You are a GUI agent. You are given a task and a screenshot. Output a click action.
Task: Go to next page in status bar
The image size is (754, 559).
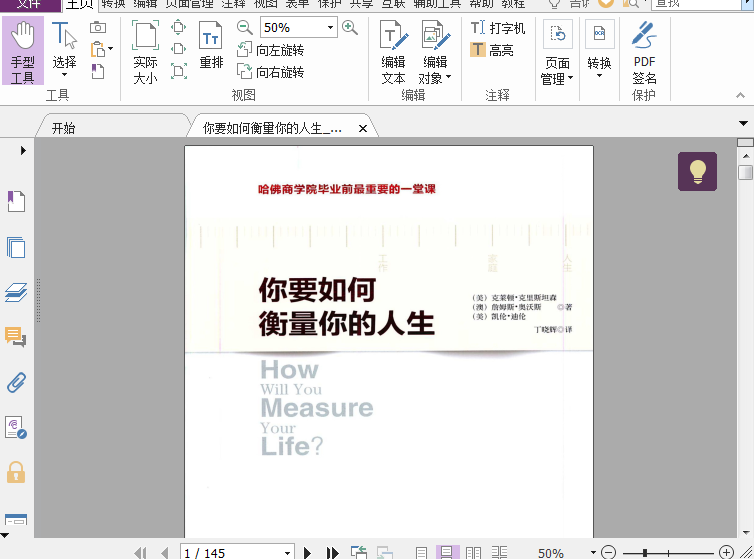tap(307, 553)
